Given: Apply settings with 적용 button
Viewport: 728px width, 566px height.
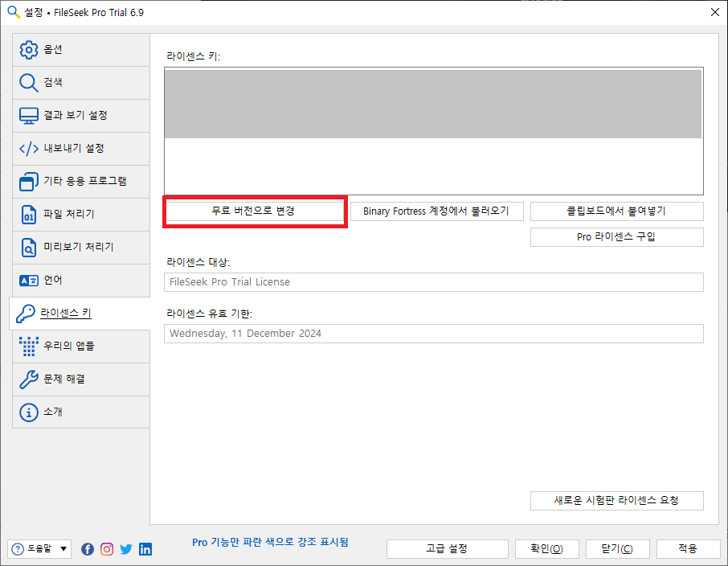Looking at the screenshot, I should [x=688, y=549].
